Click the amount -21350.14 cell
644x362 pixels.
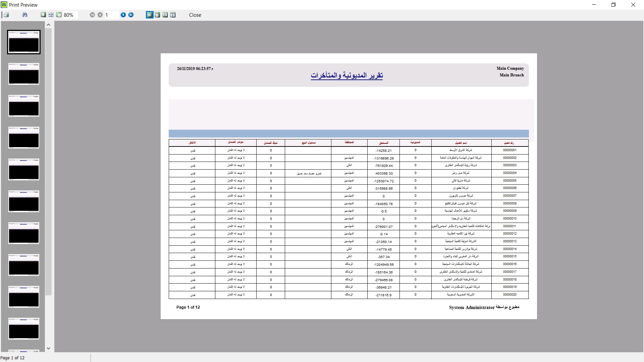(x=383, y=242)
